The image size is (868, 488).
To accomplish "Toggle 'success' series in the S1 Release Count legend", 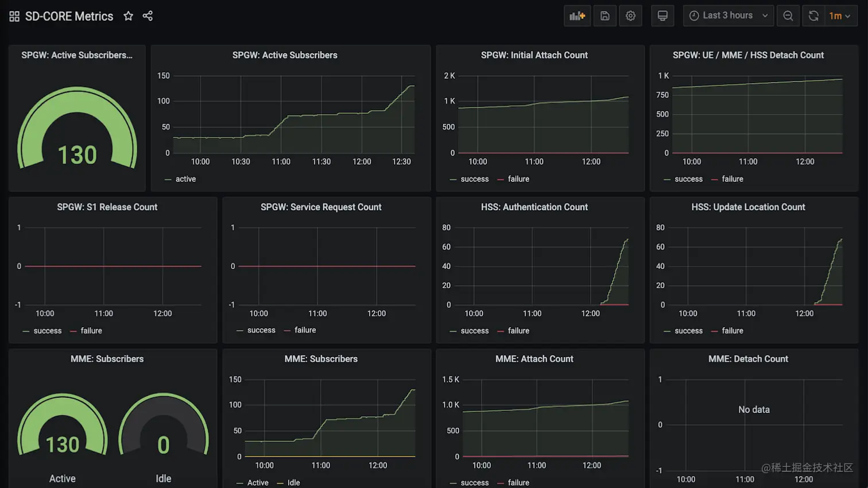I will (48, 331).
